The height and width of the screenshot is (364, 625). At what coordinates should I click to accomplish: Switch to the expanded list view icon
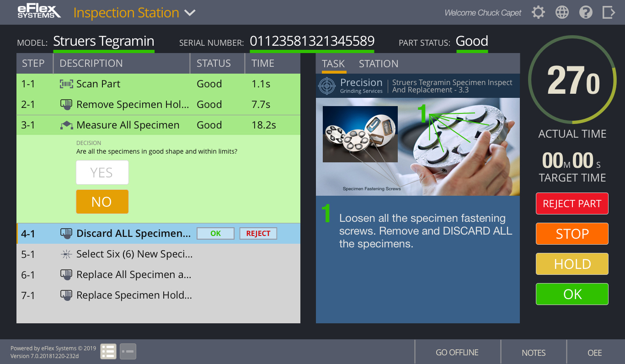[108, 351]
